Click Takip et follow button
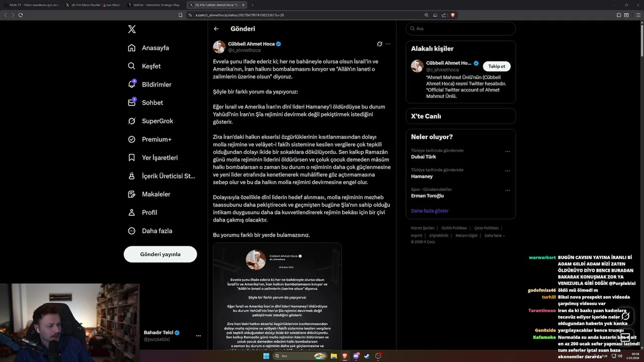Screen dimensions: 644x362 click(x=497, y=66)
